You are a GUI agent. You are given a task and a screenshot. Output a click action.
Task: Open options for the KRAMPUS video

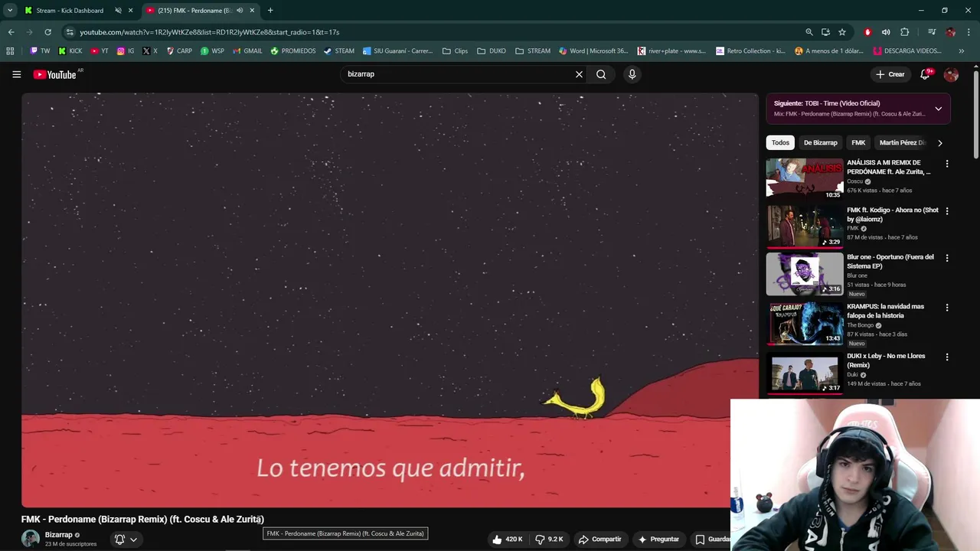pos(947,308)
